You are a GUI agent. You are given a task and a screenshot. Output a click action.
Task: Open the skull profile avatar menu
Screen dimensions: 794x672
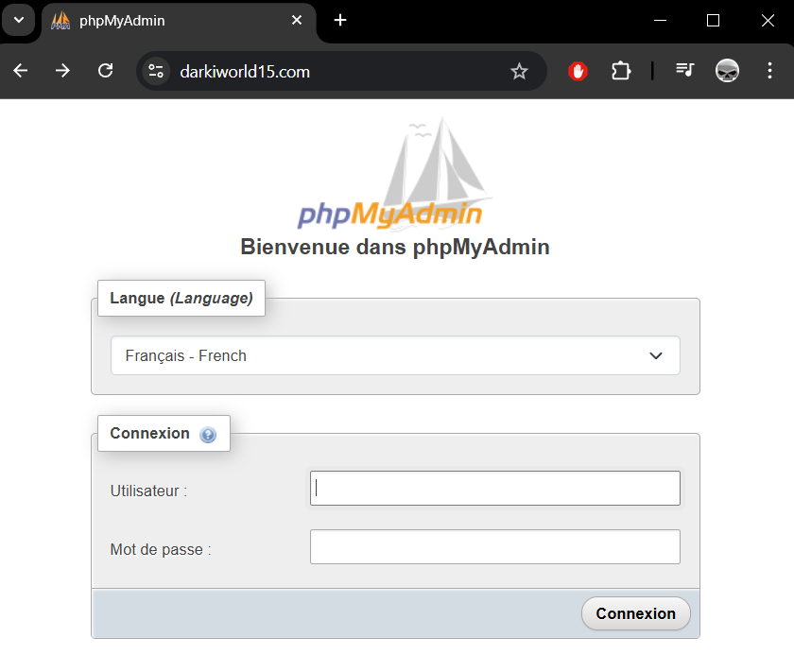point(727,71)
